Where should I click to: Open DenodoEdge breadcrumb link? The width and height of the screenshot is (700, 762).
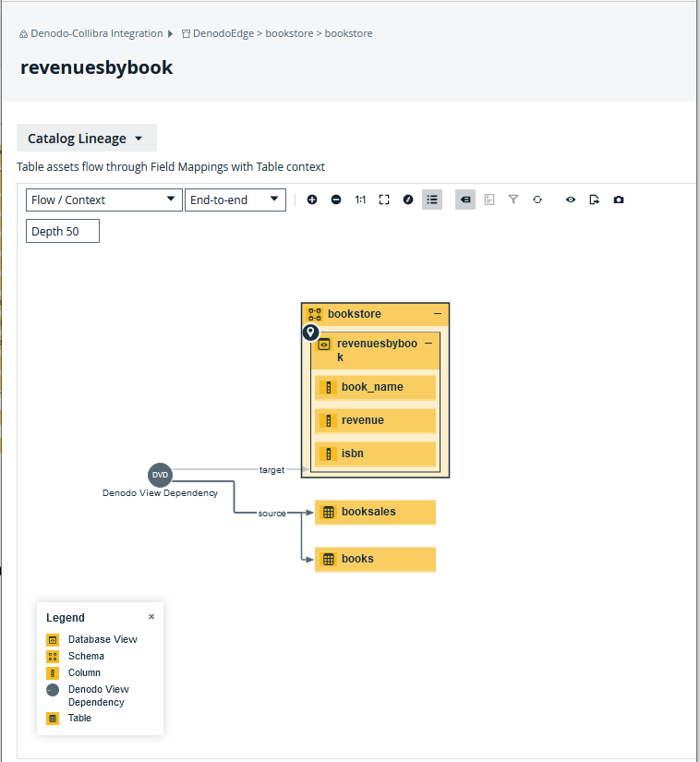(x=223, y=33)
